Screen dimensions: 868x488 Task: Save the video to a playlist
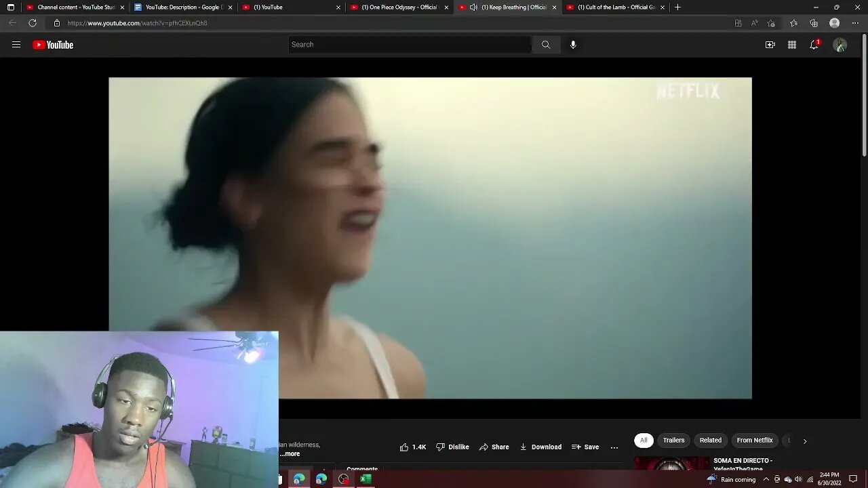pyautogui.click(x=585, y=447)
